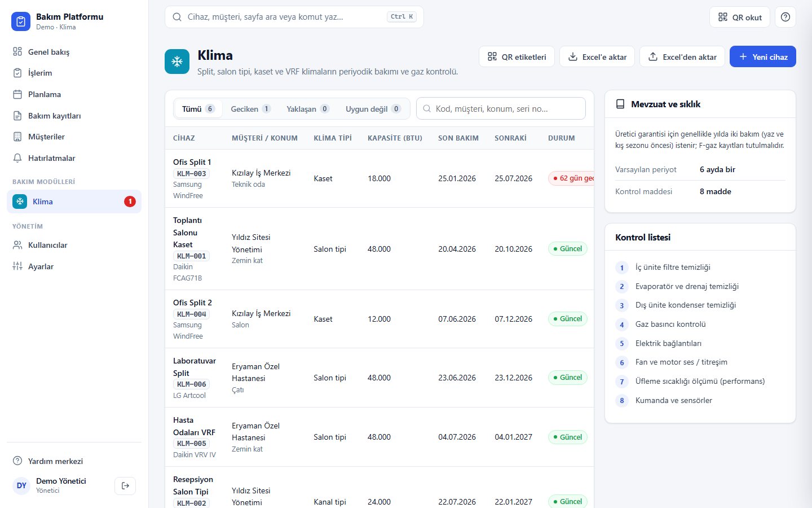The height and width of the screenshot is (508, 812).
Task: Click the logout icon beside Demo Yönetici
Action: [x=125, y=485]
